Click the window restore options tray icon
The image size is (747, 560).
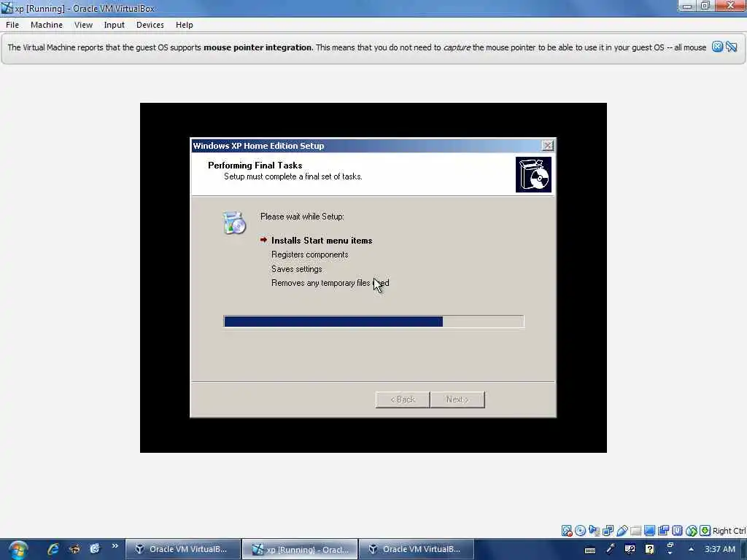click(x=670, y=548)
